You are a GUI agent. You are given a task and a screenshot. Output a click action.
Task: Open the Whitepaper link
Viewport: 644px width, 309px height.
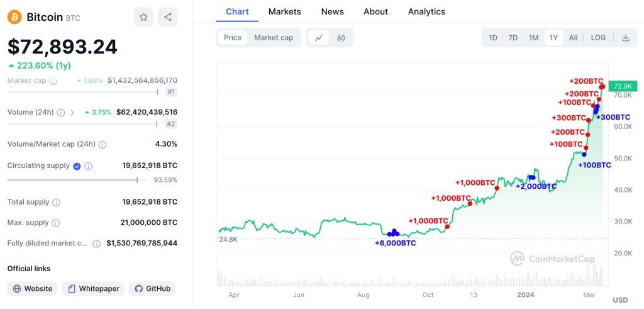93,289
